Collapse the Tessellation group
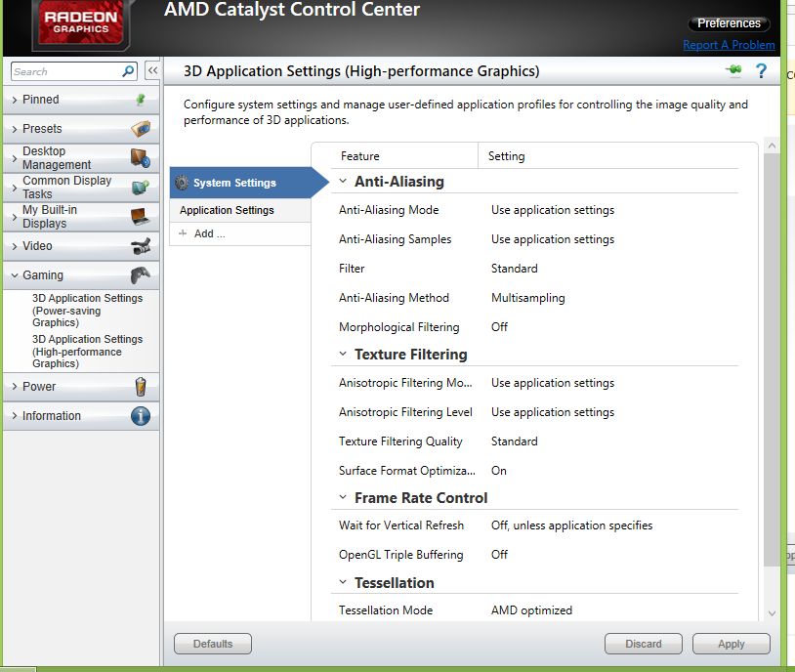The height and width of the screenshot is (672, 795). (343, 582)
